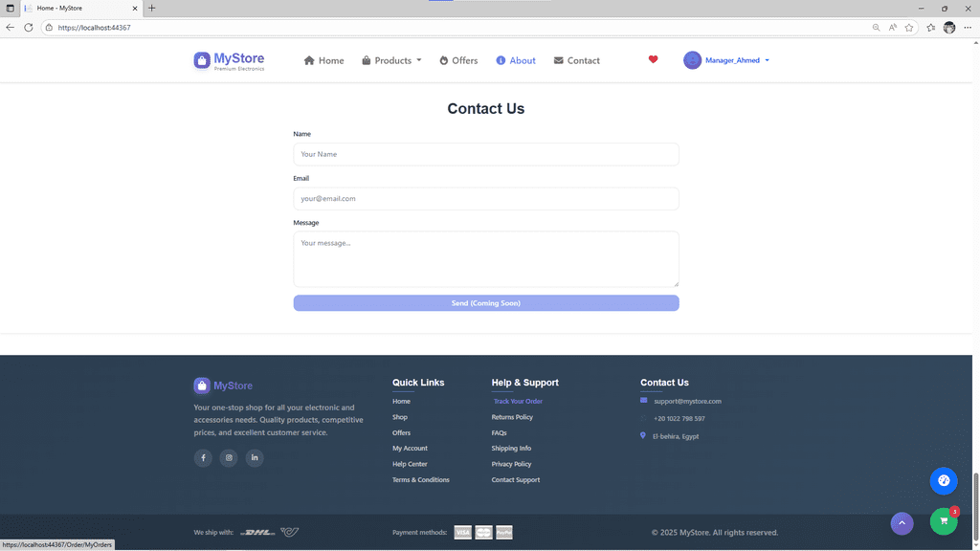Open Contact in the navigation bar
Screen dimensions: 980x551
coord(576,60)
